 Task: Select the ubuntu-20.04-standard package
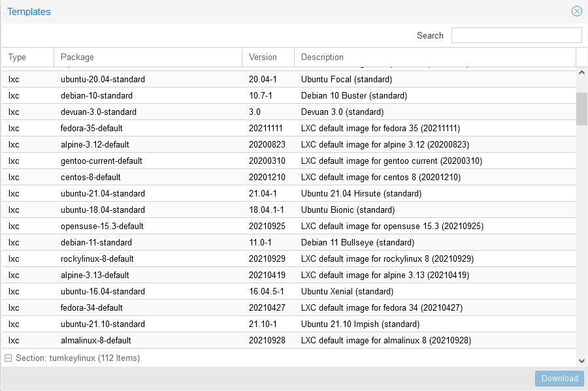coord(103,80)
